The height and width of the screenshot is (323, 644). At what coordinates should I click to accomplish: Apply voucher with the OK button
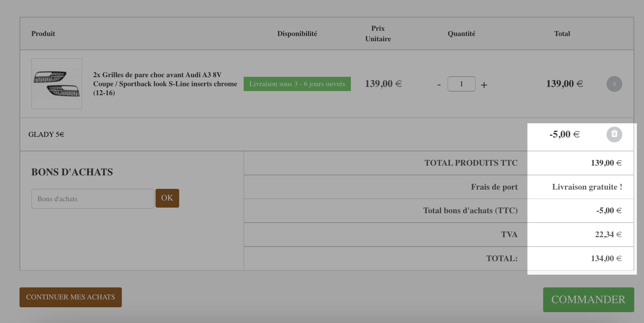(x=167, y=198)
